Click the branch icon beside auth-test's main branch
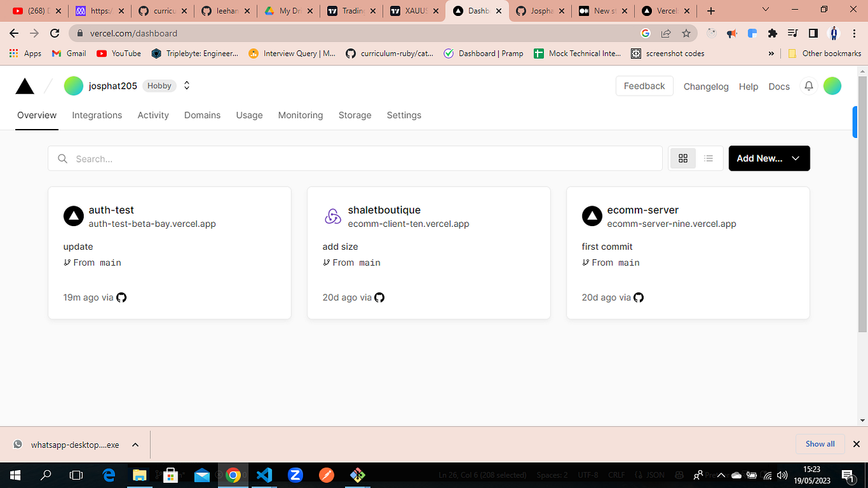The image size is (868, 488). 66,262
